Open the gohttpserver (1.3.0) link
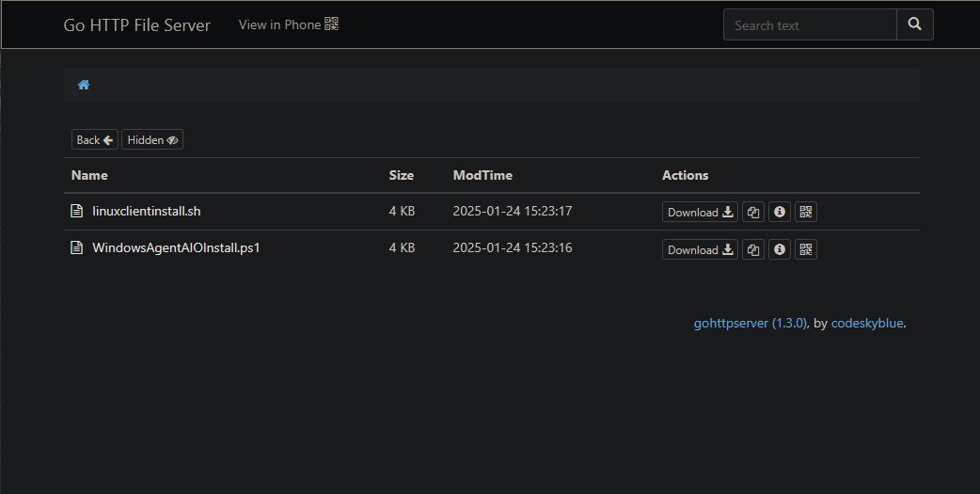 point(750,324)
